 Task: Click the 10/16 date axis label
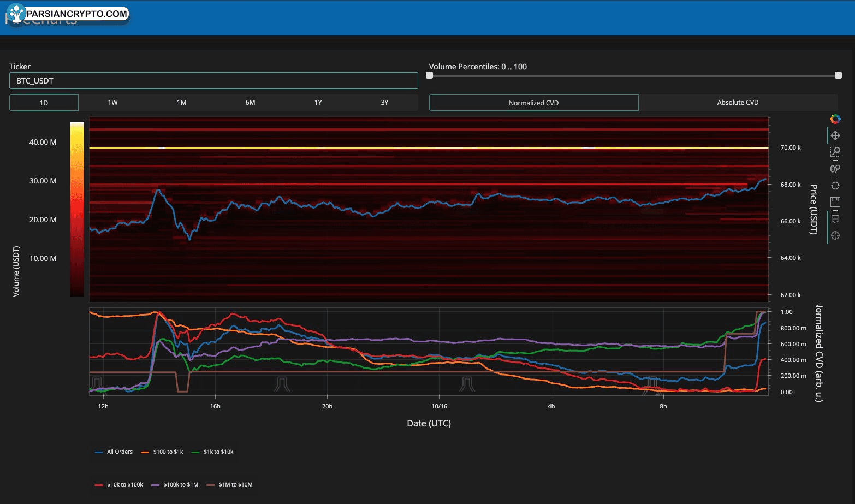click(x=439, y=406)
